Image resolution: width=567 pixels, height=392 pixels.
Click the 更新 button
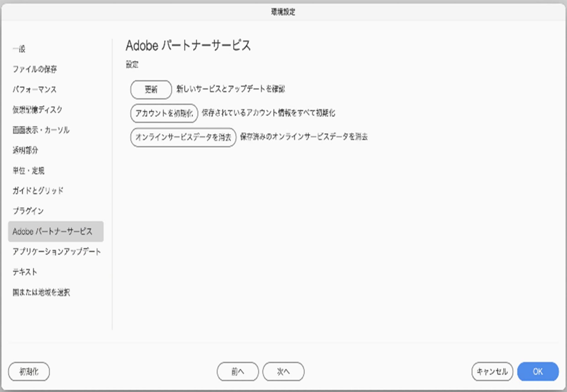click(151, 89)
